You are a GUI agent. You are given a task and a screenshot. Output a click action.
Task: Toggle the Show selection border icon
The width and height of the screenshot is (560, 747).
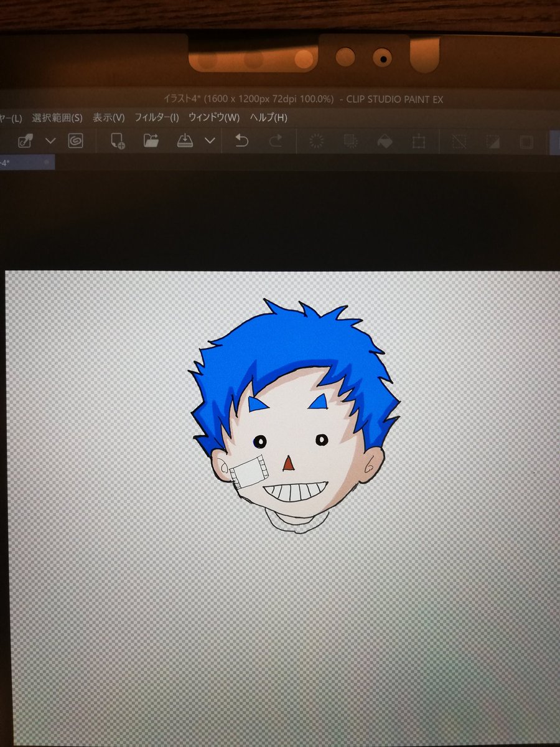tap(526, 142)
